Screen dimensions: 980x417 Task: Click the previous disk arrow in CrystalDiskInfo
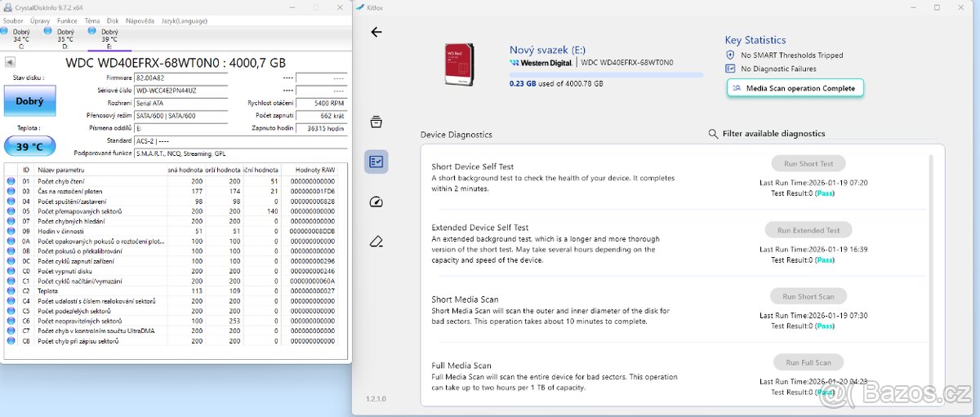tap(10, 62)
